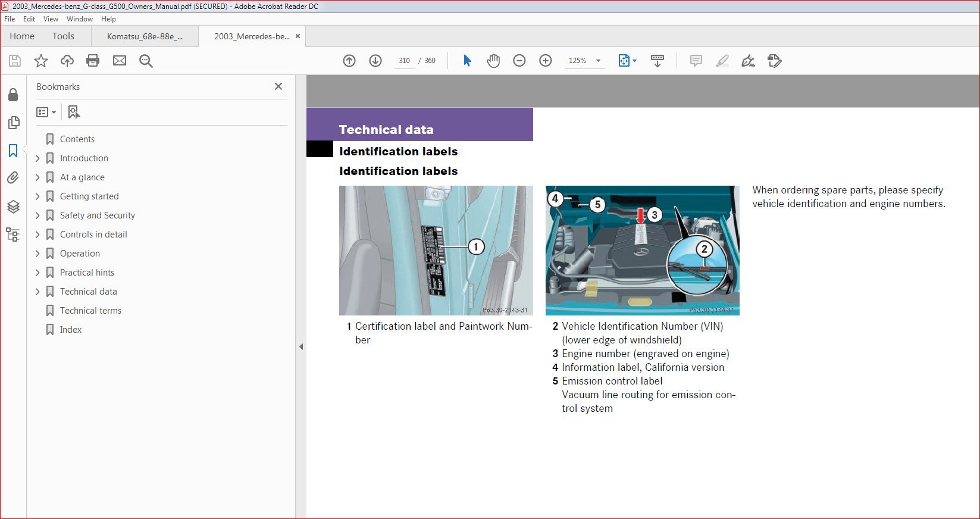Activate the Hand pan tool
This screenshot has height=519, width=980.
pos(493,61)
